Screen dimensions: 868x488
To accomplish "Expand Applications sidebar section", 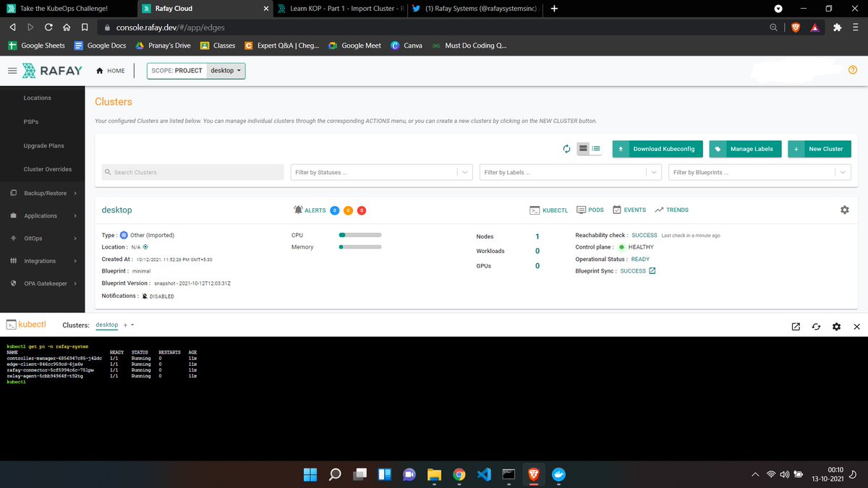I will 43,215.
